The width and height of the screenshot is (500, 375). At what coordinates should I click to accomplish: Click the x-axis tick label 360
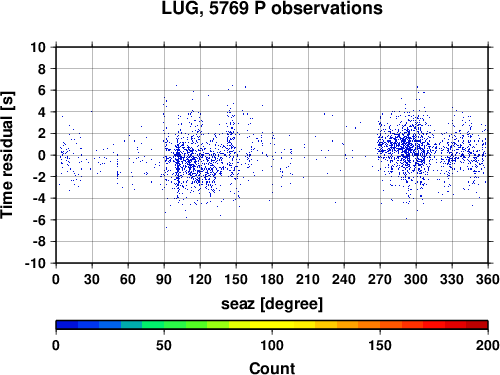point(488,279)
